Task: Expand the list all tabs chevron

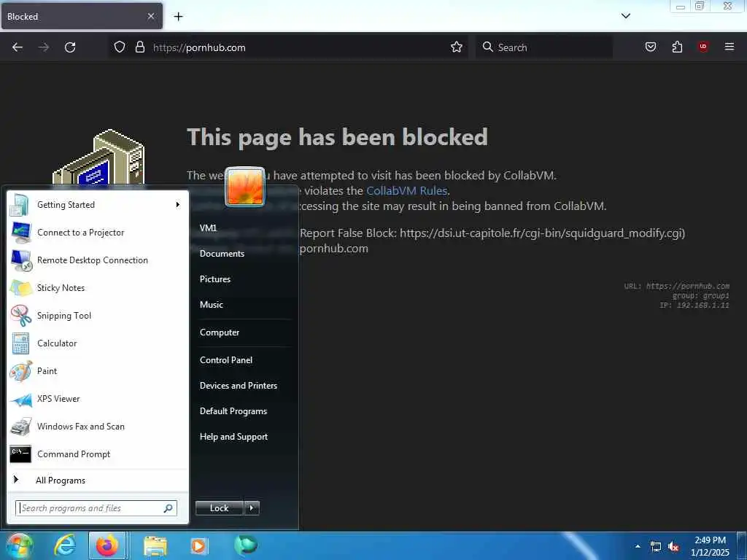Action: pos(626,16)
